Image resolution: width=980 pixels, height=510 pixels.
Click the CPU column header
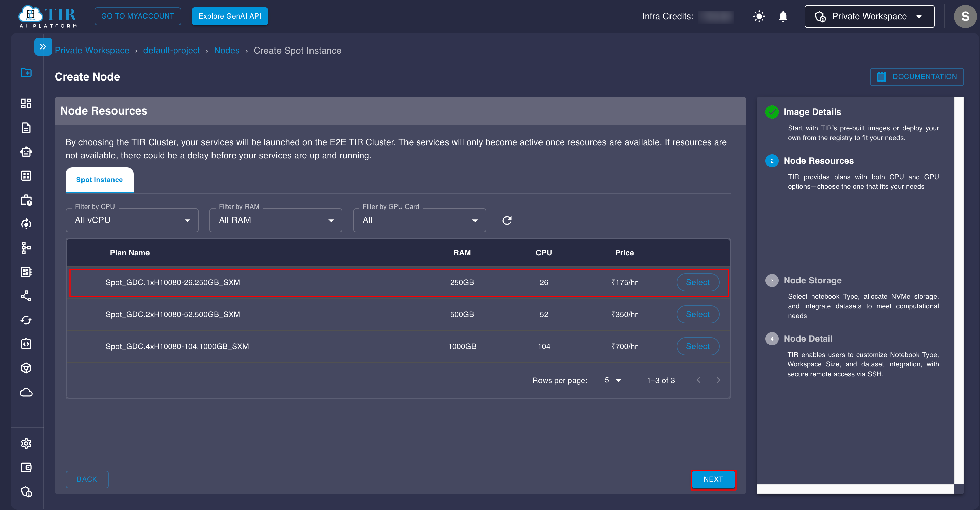click(x=544, y=253)
